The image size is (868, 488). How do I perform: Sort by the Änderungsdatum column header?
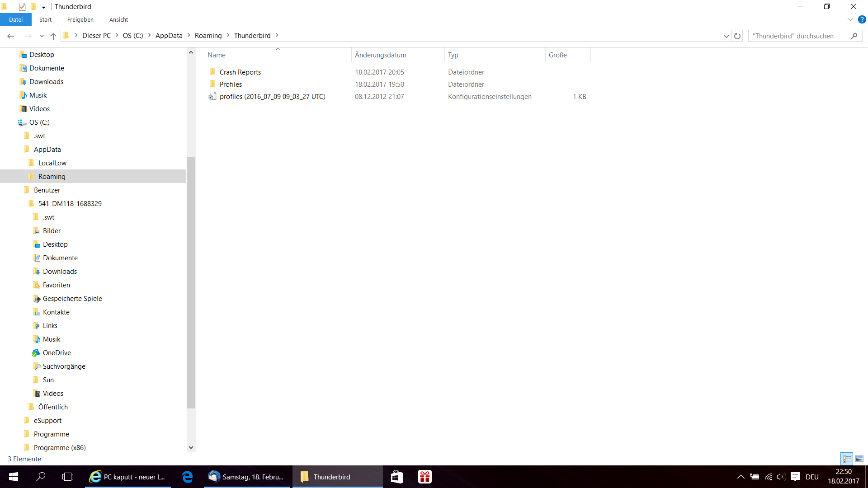[x=380, y=55]
